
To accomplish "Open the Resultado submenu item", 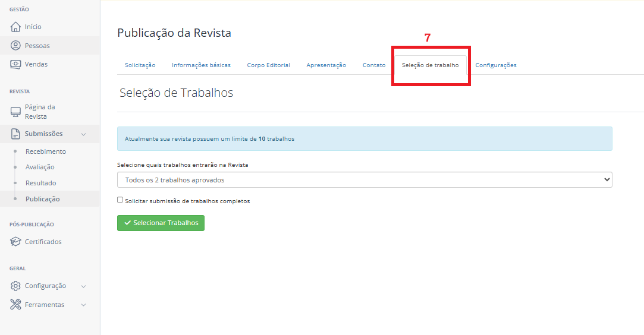I will pyautogui.click(x=40, y=183).
